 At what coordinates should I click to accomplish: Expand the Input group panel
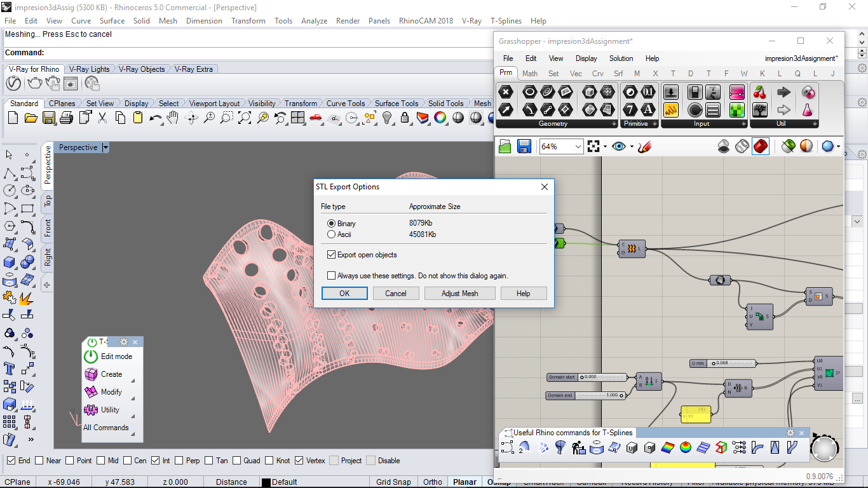tap(743, 124)
